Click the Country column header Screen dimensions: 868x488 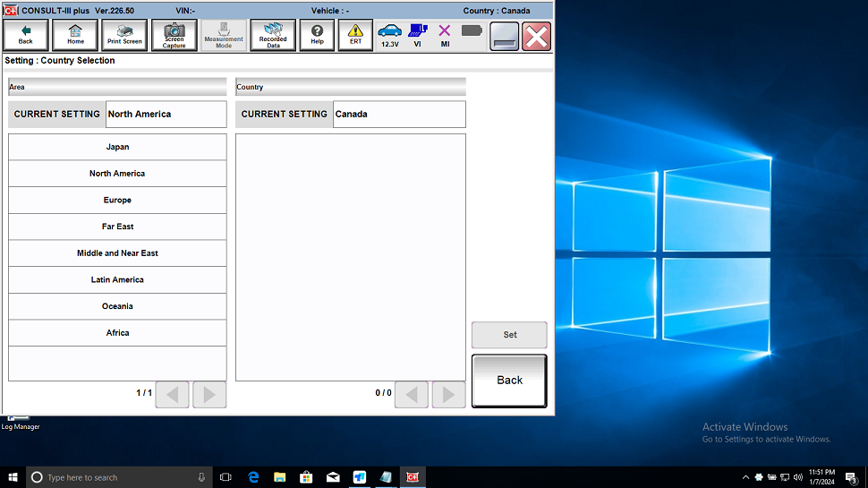pyautogui.click(x=351, y=87)
